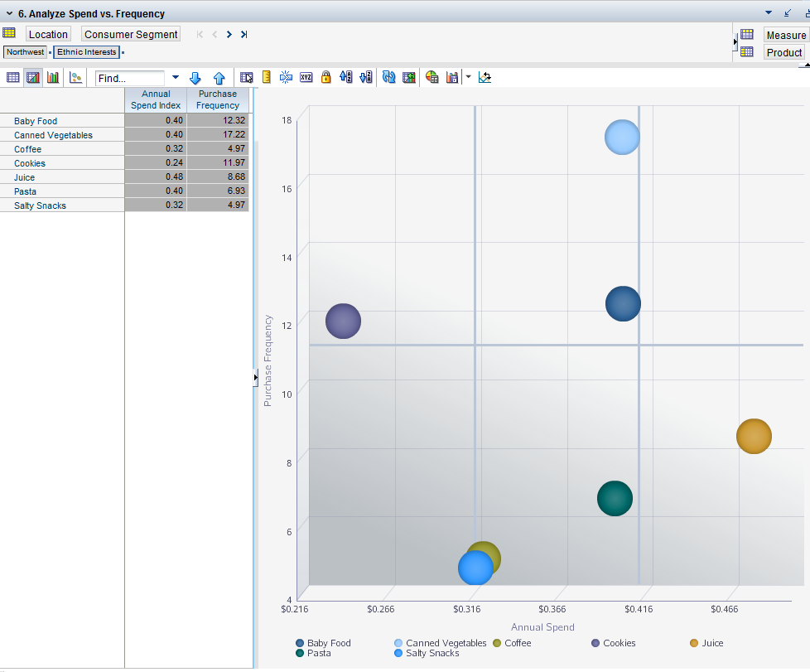Image resolution: width=810 pixels, height=672 pixels.
Task: Switch to the table-only view icon
Action: (x=13, y=77)
